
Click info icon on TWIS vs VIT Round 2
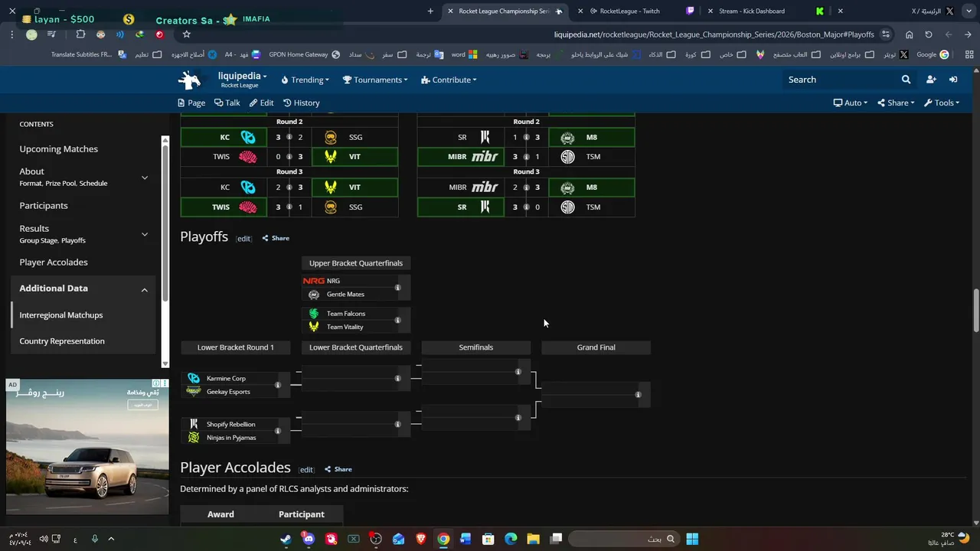coord(289,157)
